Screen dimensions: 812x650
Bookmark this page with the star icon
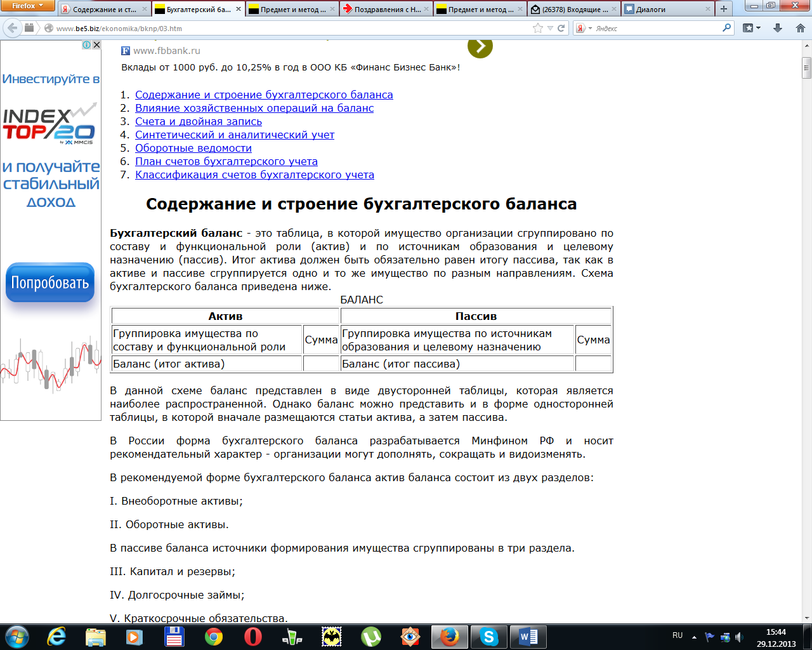(538, 28)
